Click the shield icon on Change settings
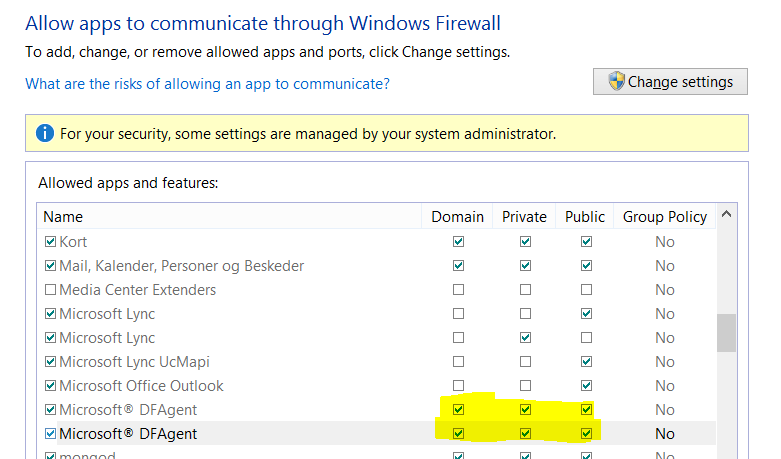The width and height of the screenshot is (781, 459). [616, 82]
